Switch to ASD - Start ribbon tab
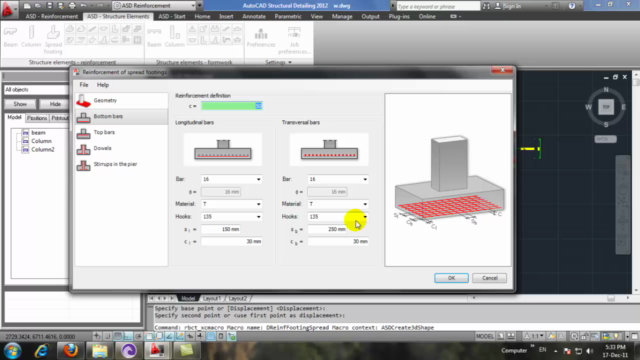This screenshot has width=640, height=360. point(172,16)
